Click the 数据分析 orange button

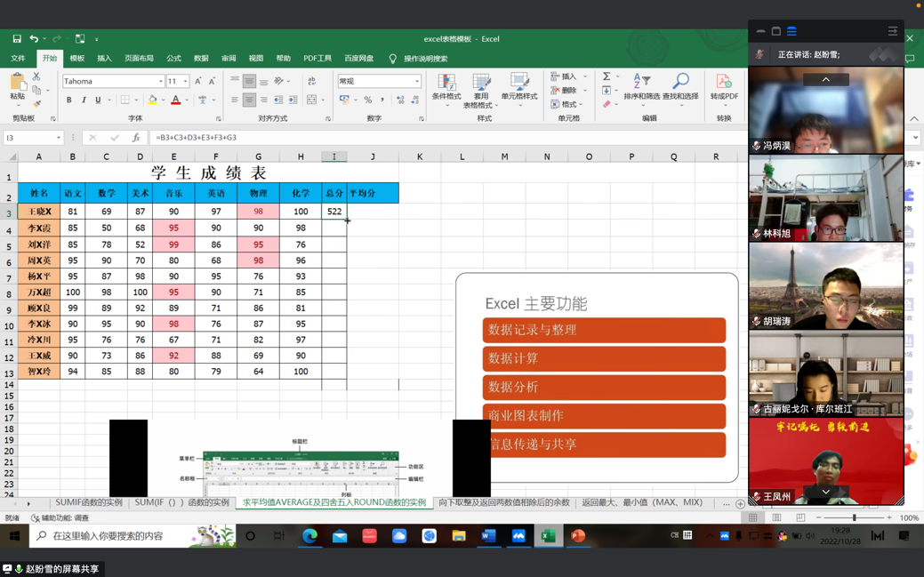604,388
